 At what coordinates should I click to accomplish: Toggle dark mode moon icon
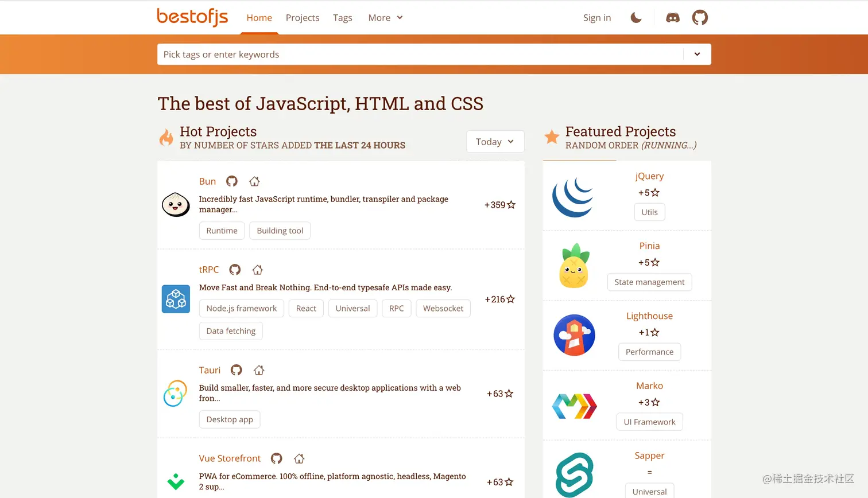click(x=636, y=18)
